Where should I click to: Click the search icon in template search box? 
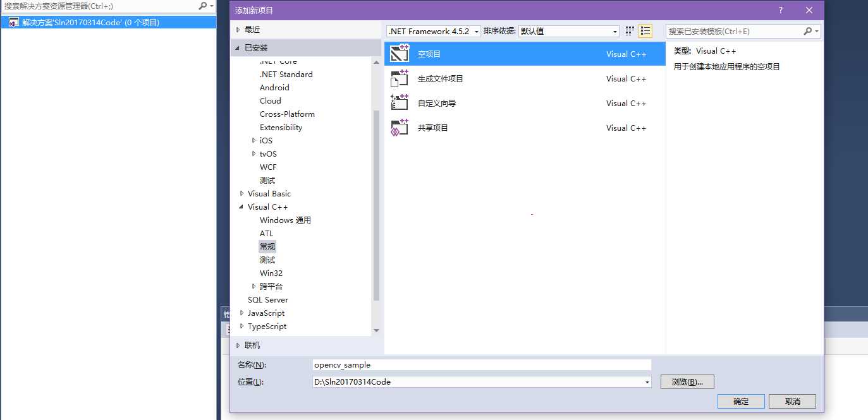pos(807,31)
